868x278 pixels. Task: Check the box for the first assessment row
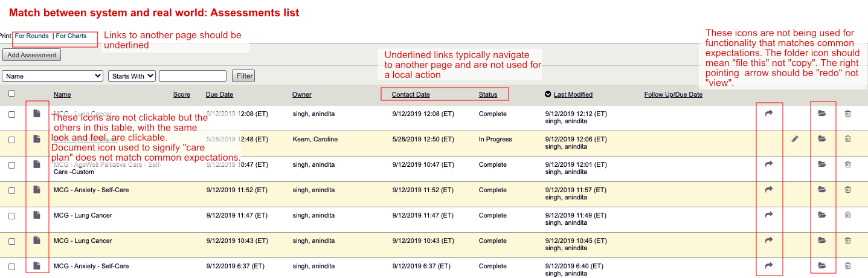coord(12,114)
